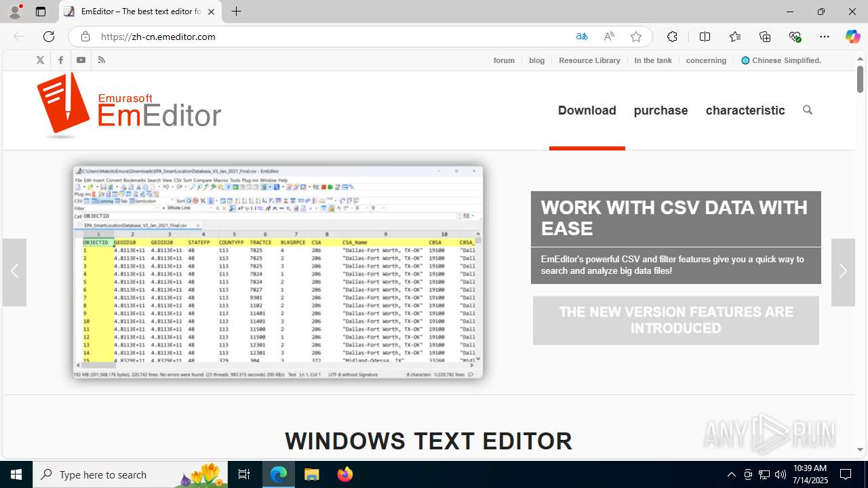Open the purchase menu
868x488 pixels.
(x=660, y=110)
